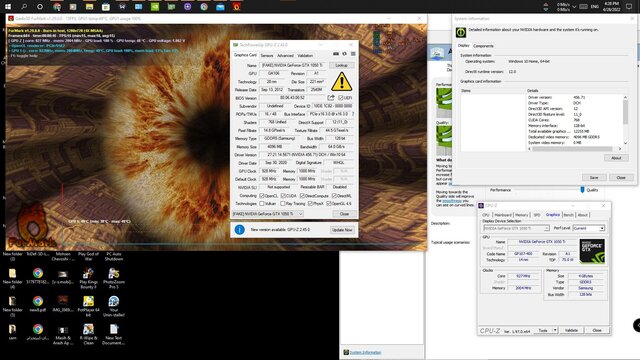The image size is (640, 360).
Task: Click the About button in System Information
Action: [x=616, y=158]
